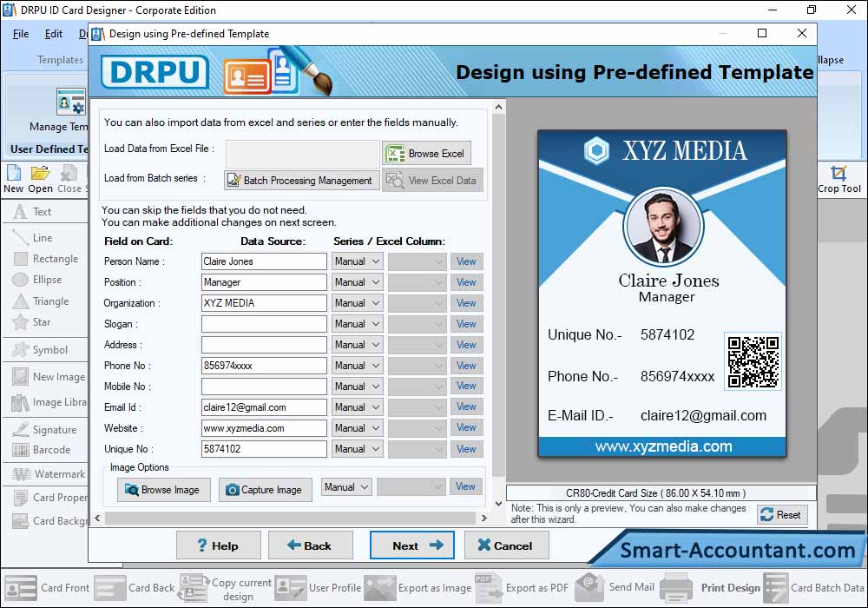Click View for Person Name row
Viewport: 868px width, 608px height.
click(x=466, y=261)
